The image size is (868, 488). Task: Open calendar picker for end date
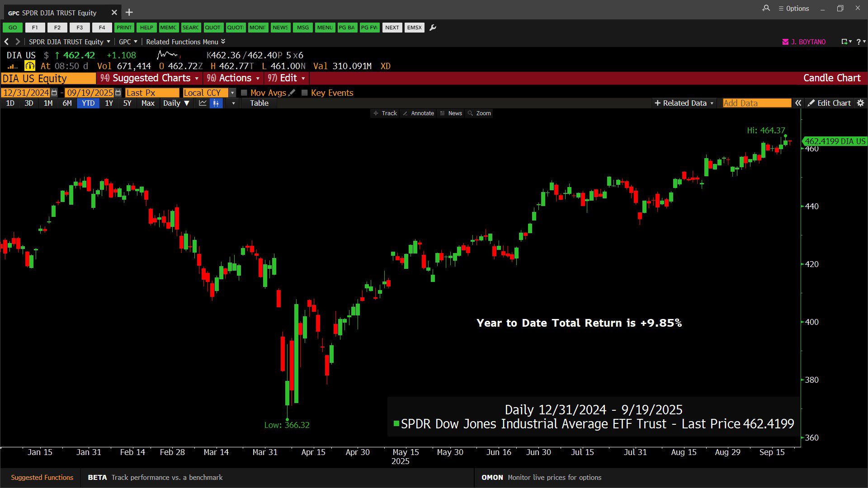(x=118, y=93)
